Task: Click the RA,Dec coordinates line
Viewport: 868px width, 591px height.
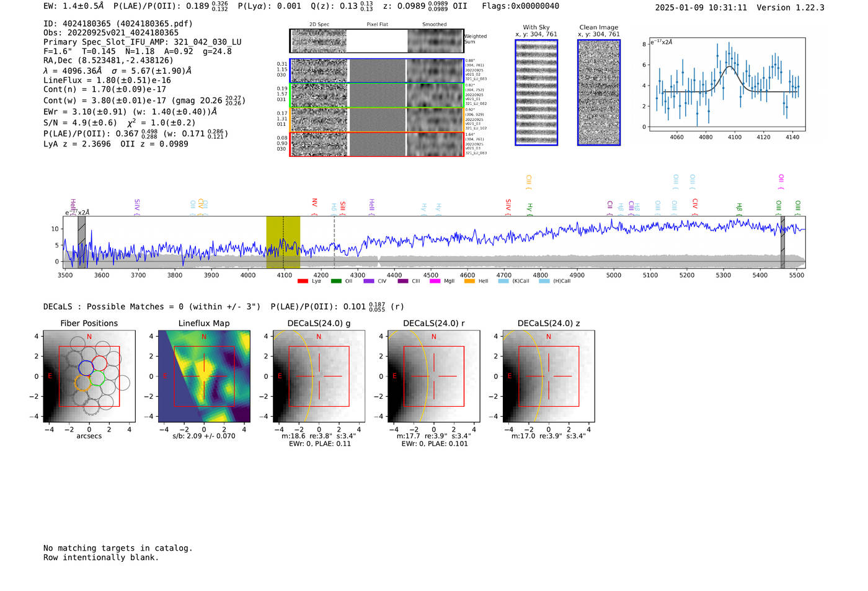Action: pyautogui.click(x=108, y=60)
